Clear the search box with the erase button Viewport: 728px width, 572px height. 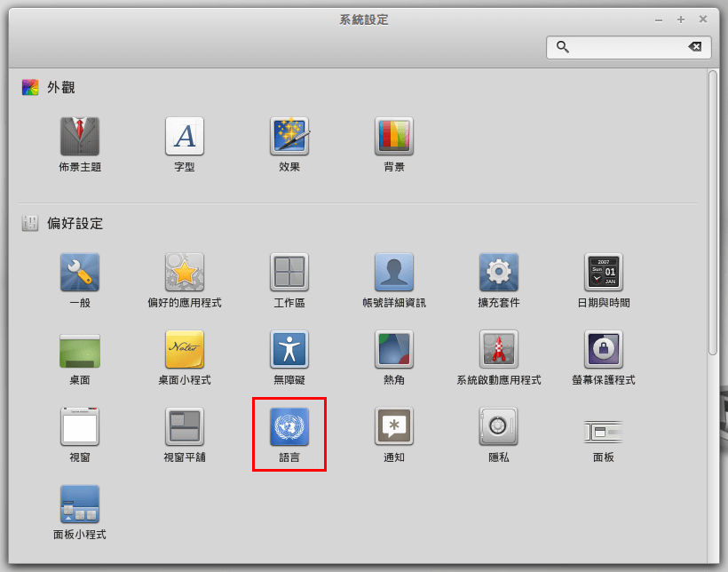[693, 46]
